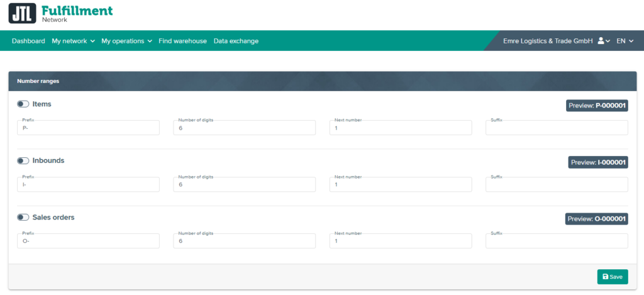This screenshot has height=295, width=644.
Task: Focus the Items Prefix field
Action: (88, 128)
